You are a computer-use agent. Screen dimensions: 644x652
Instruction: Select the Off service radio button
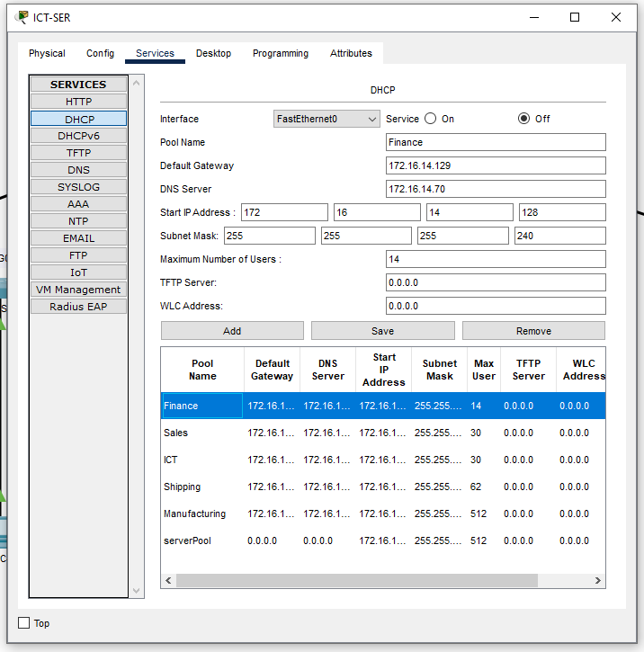coord(524,119)
